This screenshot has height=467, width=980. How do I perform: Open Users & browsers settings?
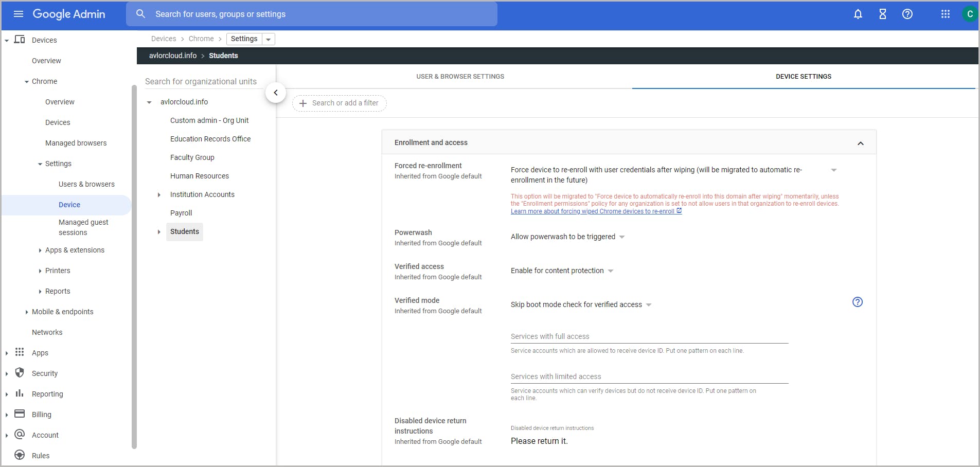click(x=86, y=184)
